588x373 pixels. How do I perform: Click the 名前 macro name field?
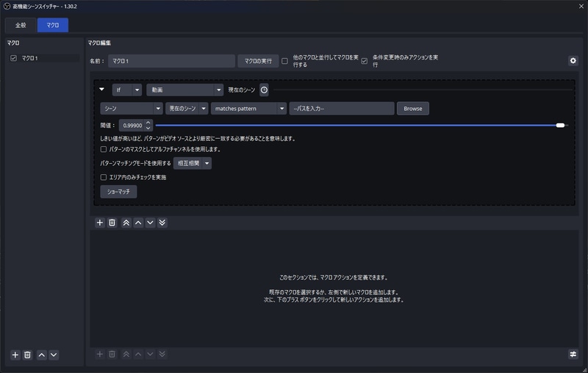pyautogui.click(x=172, y=61)
